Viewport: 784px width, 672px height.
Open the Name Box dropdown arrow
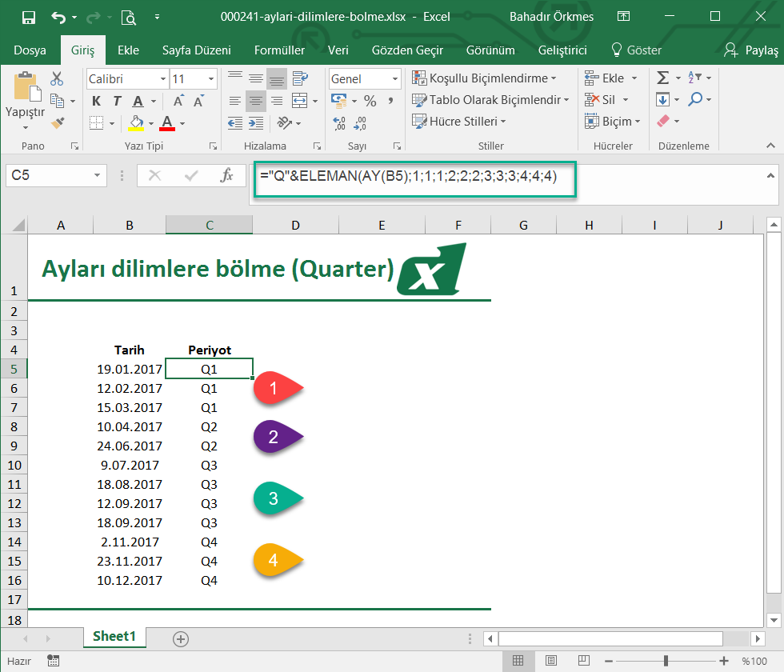coord(97,175)
